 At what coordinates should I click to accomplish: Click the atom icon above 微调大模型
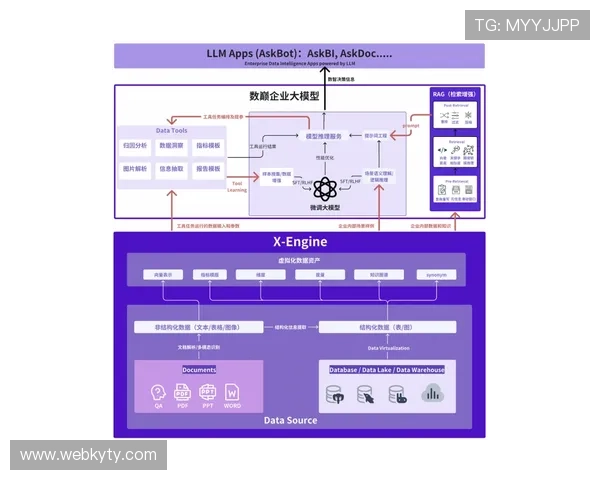[323, 188]
